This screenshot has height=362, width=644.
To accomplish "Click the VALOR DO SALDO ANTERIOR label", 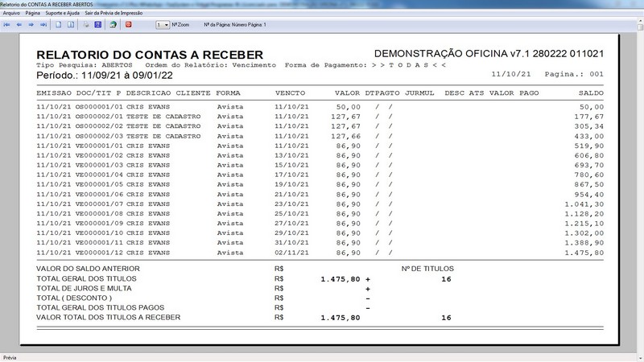I will click(x=88, y=269).
